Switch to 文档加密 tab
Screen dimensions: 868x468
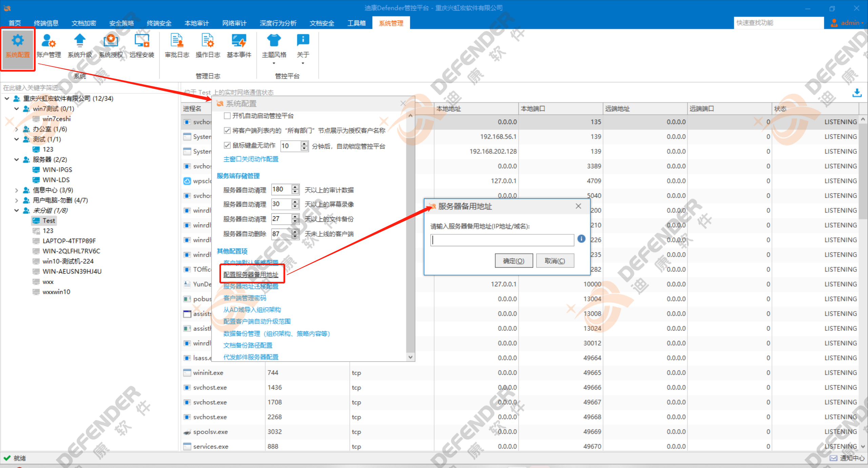(x=84, y=23)
